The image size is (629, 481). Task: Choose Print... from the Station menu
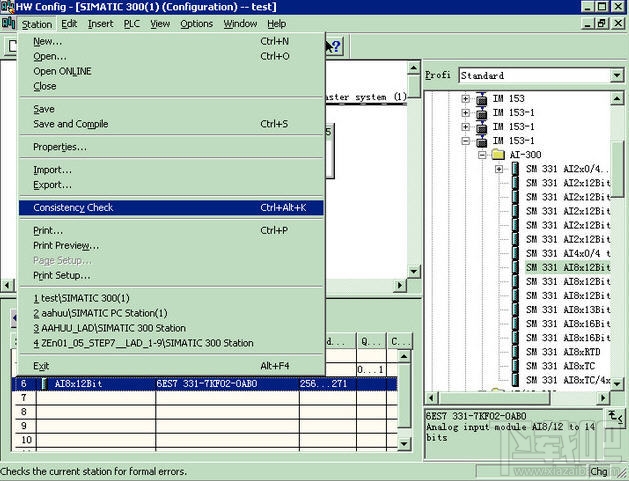click(171, 231)
